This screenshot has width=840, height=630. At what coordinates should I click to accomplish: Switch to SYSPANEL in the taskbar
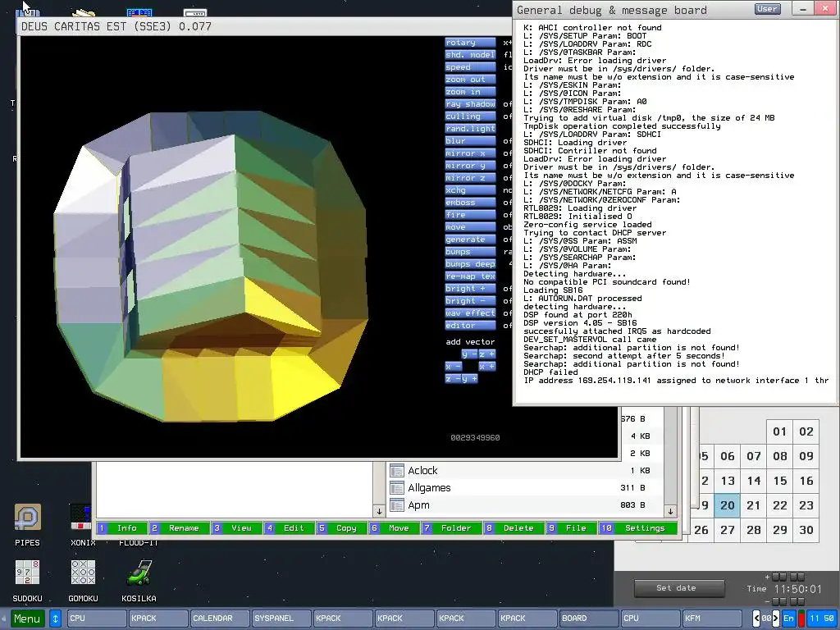point(281,619)
